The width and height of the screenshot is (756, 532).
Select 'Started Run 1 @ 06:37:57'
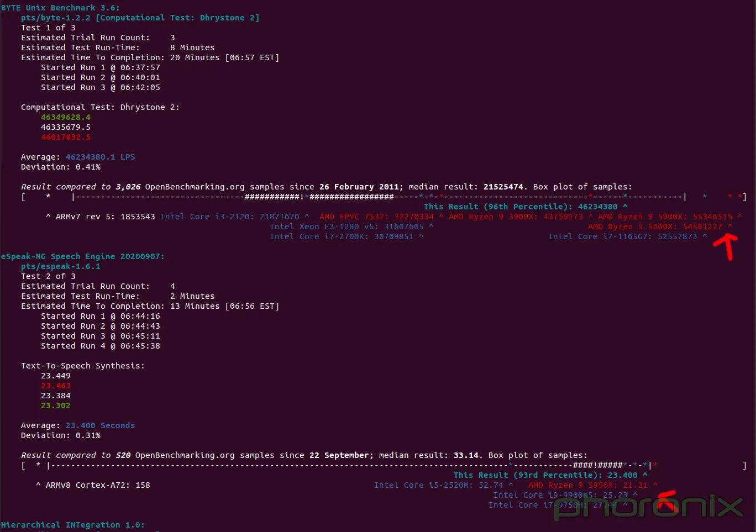click(x=101, y=67)
